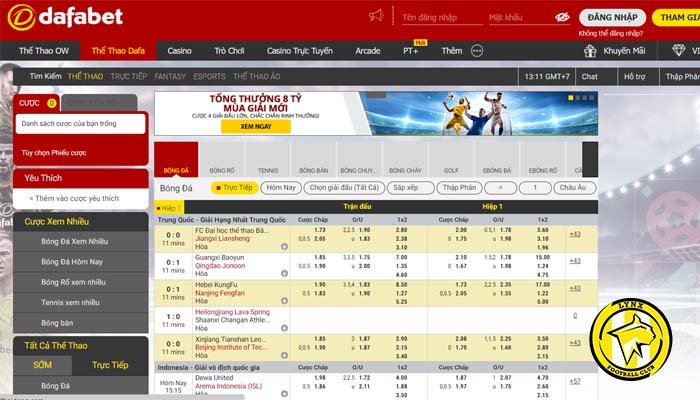Click the Dafabet logo
Viewport: 700px width, 400px height.
coord(65,17)
